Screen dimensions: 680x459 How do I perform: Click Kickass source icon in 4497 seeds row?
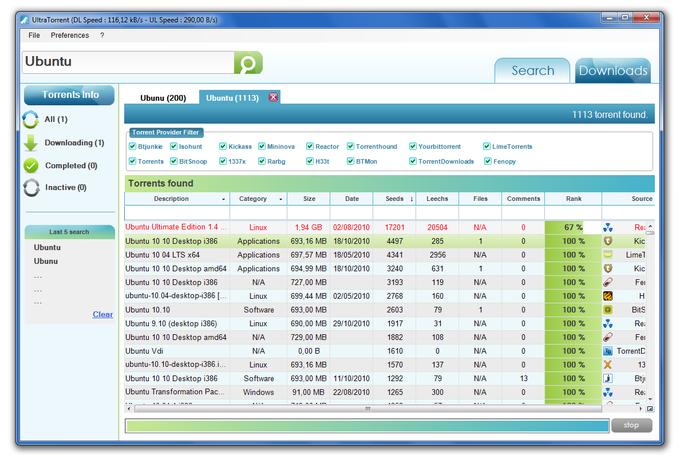tap(608, 241)
